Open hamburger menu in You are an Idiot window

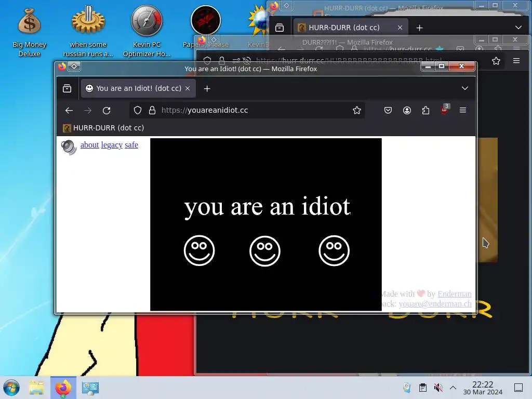tap(463, 110)
